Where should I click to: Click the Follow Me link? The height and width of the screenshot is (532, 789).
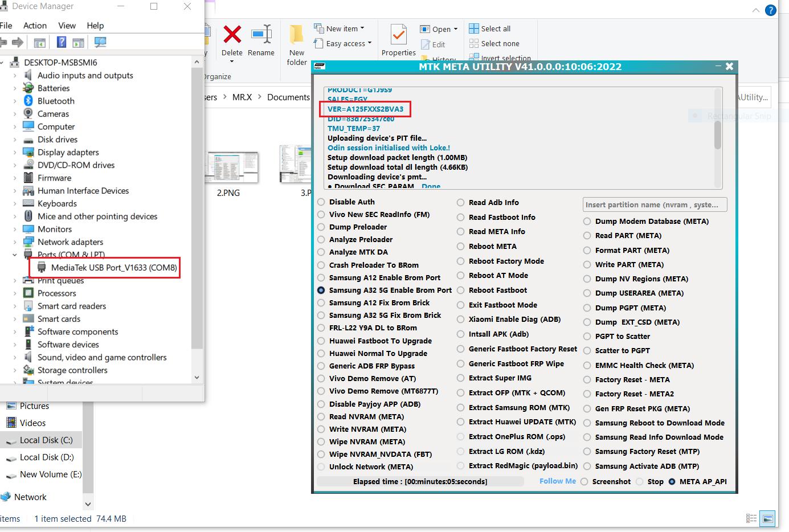[x=558, y=481]
